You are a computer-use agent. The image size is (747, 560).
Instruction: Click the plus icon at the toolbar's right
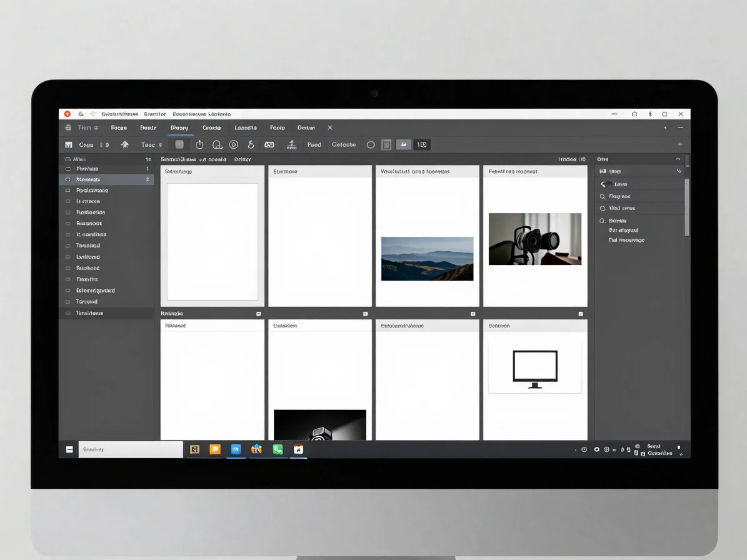pos(680,144)
